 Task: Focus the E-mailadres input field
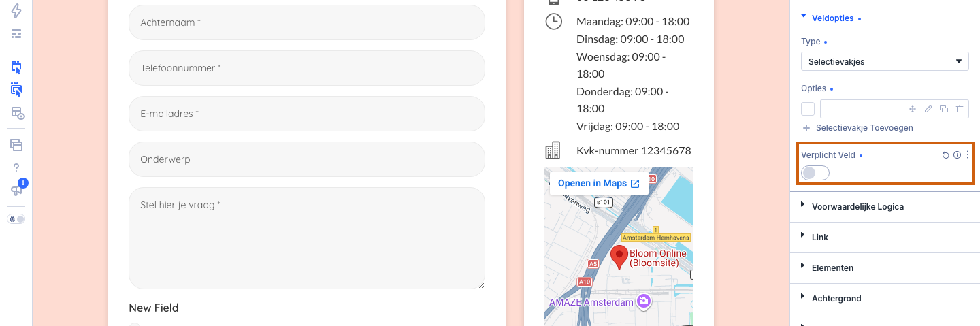(x=306, y=114)
